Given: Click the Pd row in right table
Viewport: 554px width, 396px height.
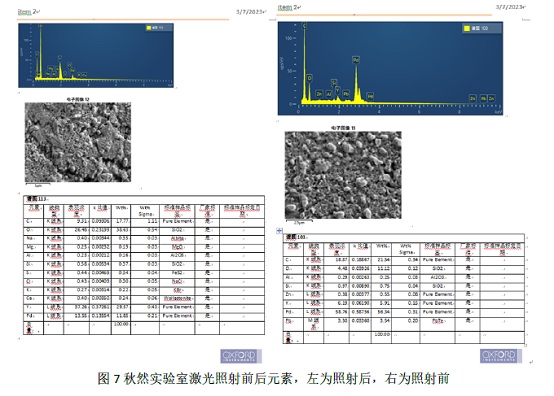Looking at the screenshot, I should click(403, 312).
